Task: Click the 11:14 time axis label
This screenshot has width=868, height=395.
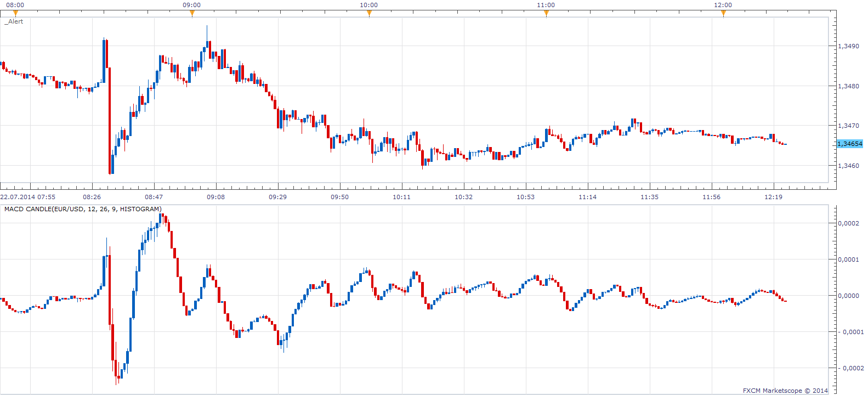Action: (x=588, y=197)
